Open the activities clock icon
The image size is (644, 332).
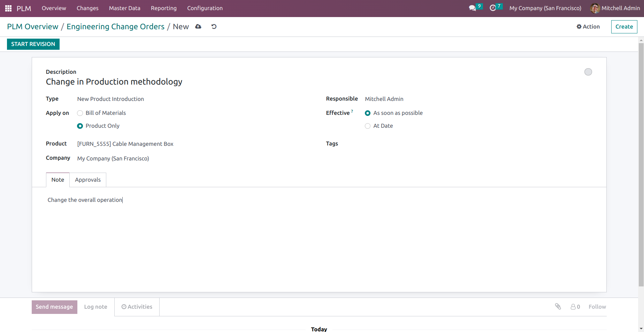[493, 8]
